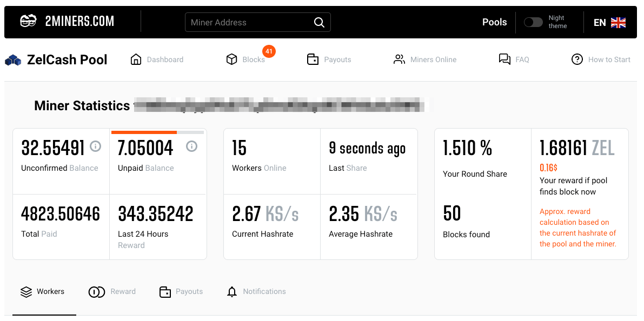Viewport: 644px width, 321px height.
Task: Click the search magnifier icon
Action: pyautogui.click(x=319, y=22)
